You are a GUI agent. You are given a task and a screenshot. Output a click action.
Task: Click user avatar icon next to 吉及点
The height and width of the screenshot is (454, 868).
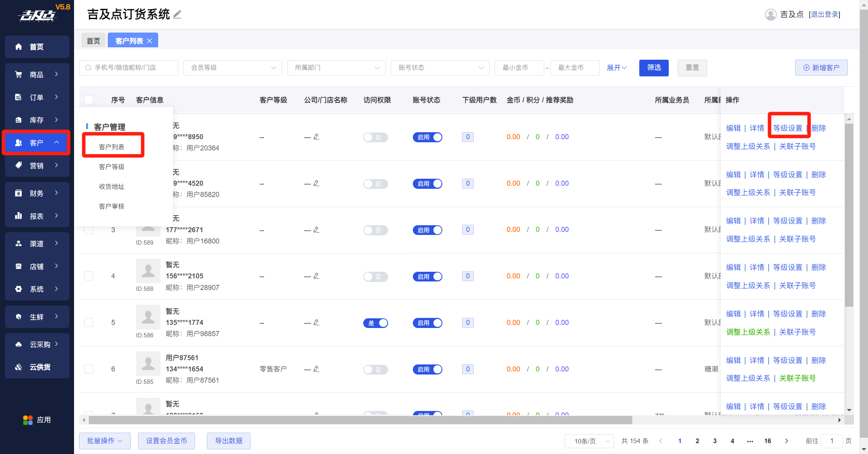[770, 15]
